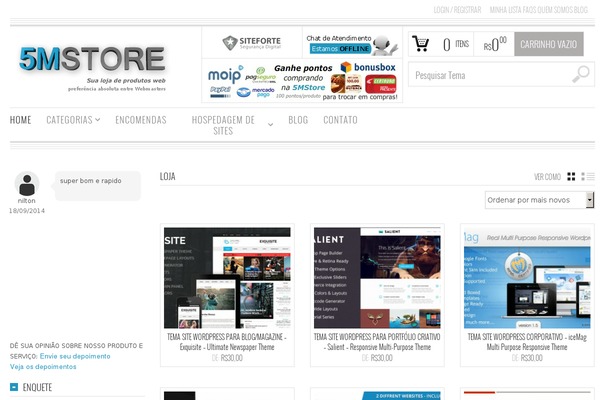The height and width of the screenshot is (400, 600).
Task: Open Salient theme thumbnail
Action: pyautogui.click(x=377, y=278)
